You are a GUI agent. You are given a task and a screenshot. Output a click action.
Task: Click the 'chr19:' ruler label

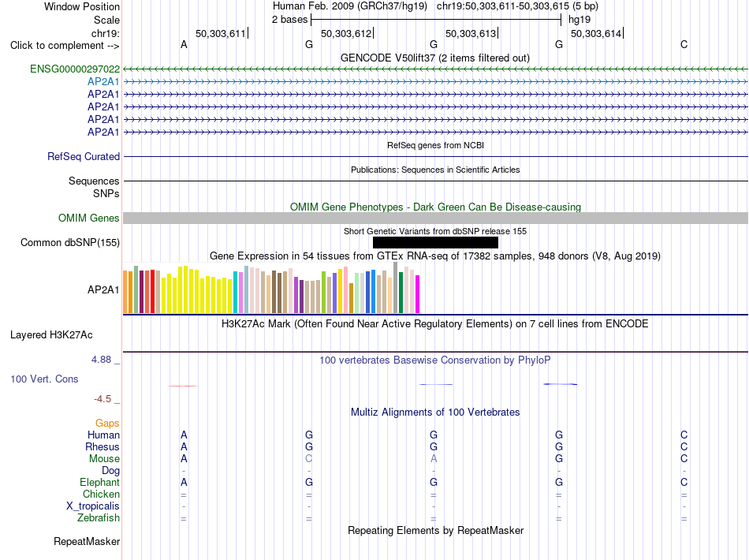(105, 33)
